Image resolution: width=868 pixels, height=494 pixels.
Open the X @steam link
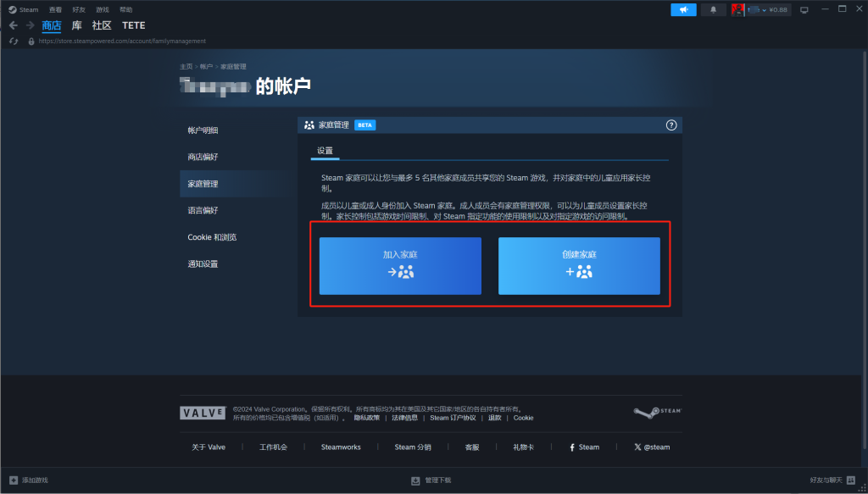coord(652,447)
